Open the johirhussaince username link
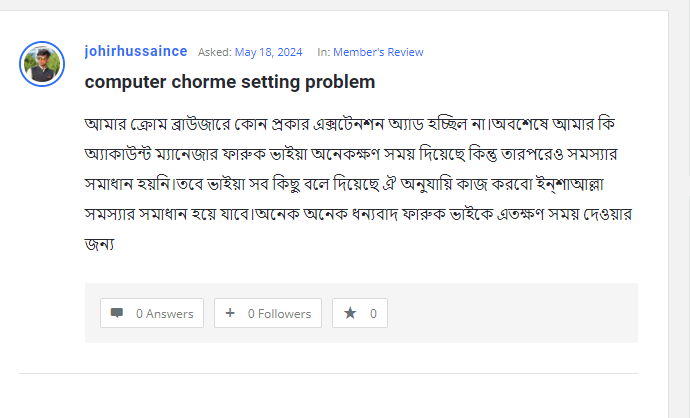Screen dimensions: 690x418 (135, 51)
